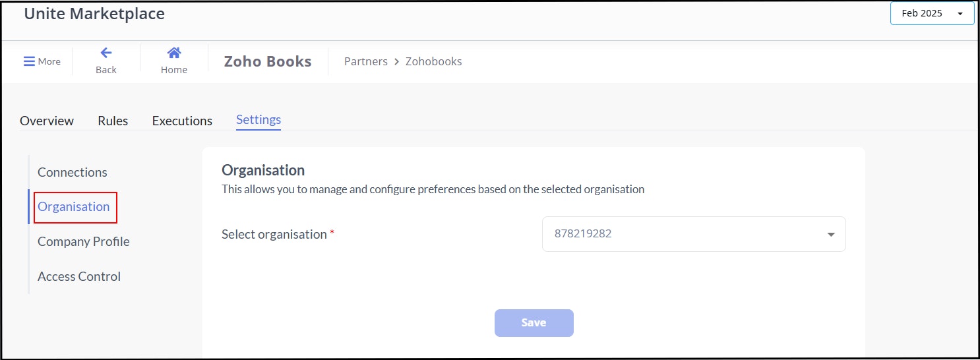Go to Home via house icon

tap(174, 53)
